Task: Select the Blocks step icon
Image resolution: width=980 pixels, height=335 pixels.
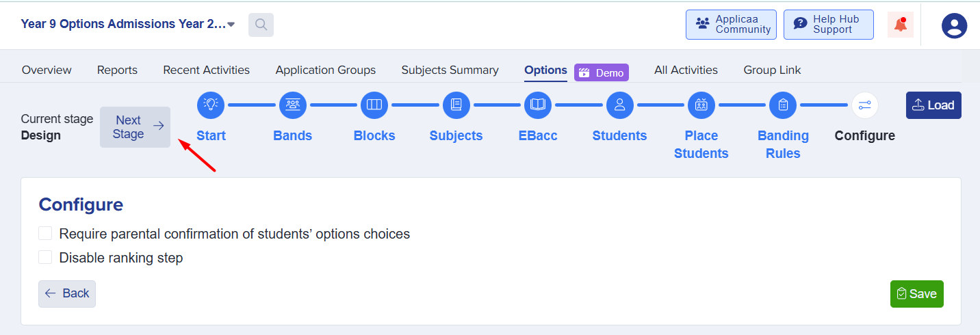Action: point(374,105)
